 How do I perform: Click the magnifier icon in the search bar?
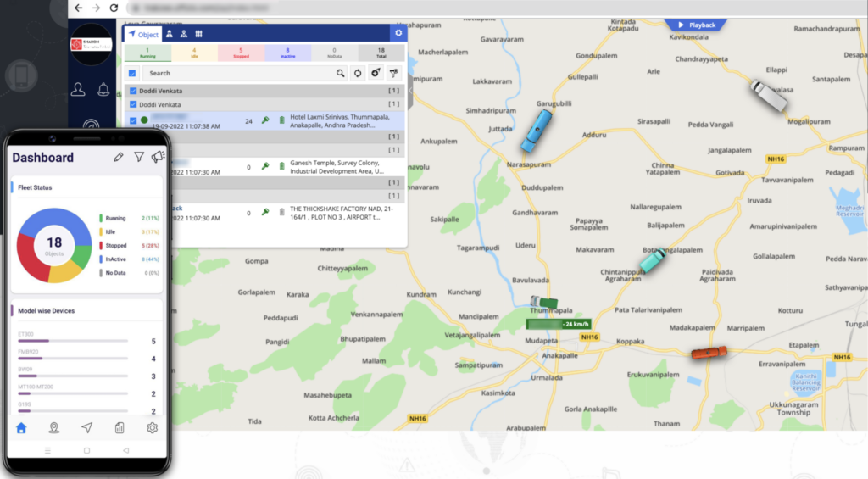point(340,74)
